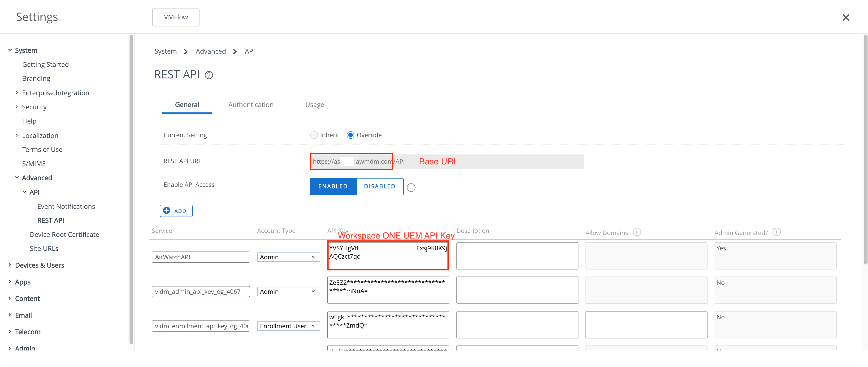Open the Enrollment User account type dropdown
Viewport: 868px width, 367px height.
(x=288, y=326)
